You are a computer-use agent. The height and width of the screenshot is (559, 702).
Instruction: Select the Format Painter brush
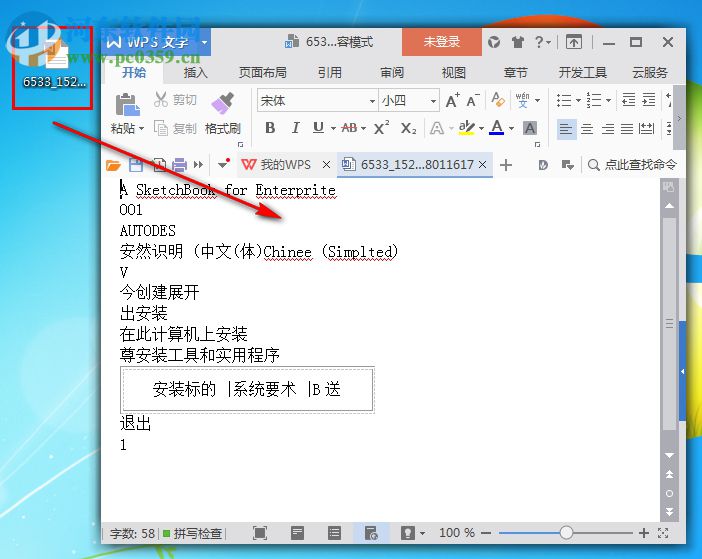(223, 104)
